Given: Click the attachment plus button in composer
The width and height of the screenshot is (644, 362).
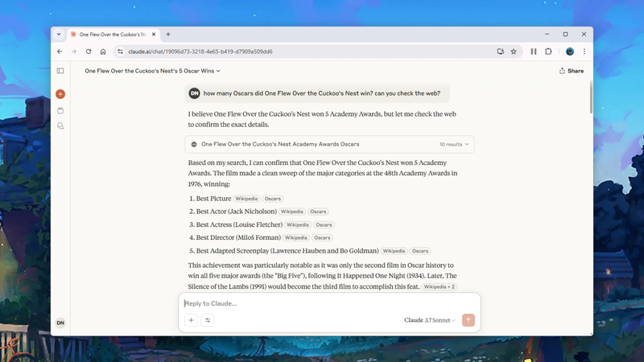Looking at the screenshot, I should tap(191, 320).
